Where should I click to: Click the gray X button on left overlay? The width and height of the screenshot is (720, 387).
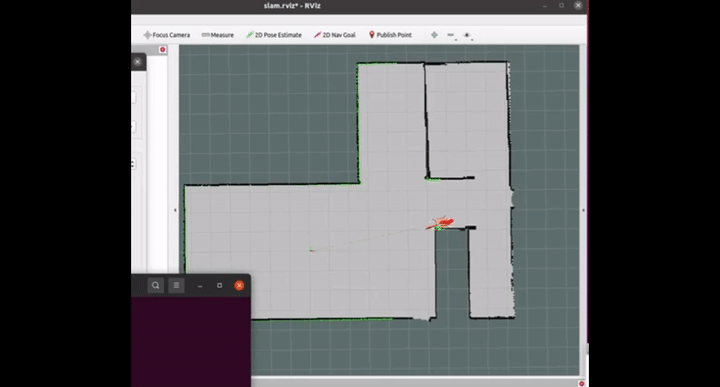[138, 62]
